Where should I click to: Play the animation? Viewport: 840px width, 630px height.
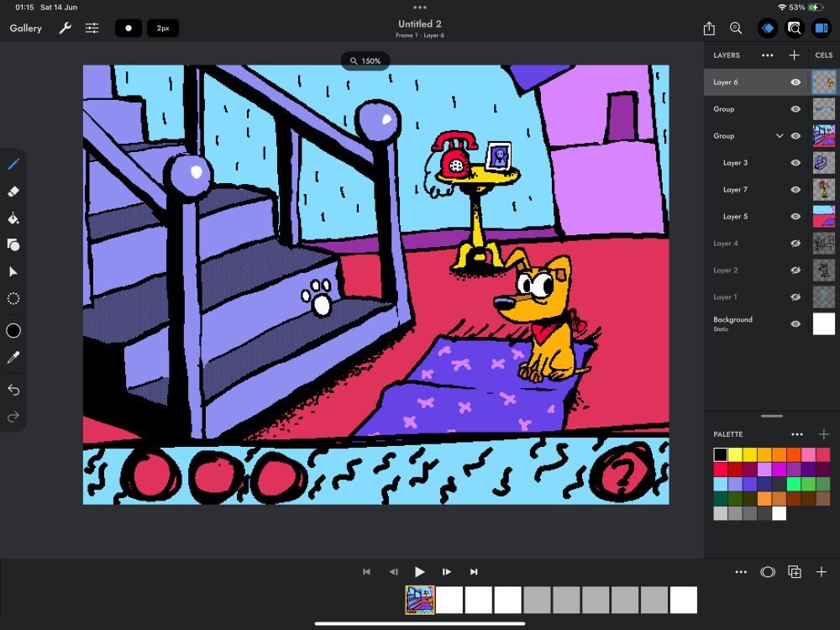coord(420,572)
